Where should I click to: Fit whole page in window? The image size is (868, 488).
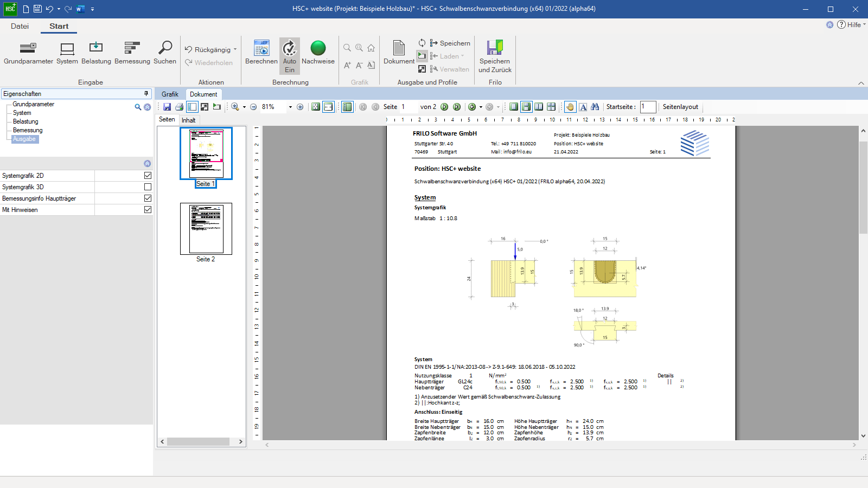(x=316, y=107)
